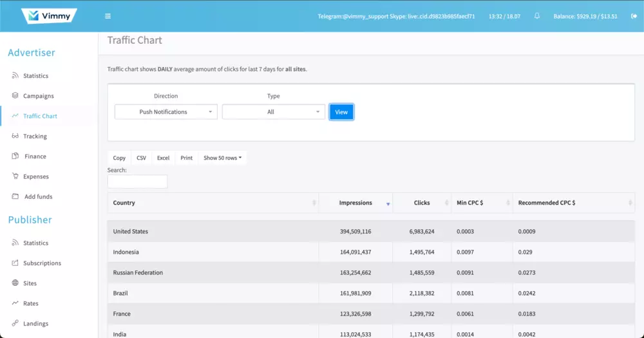Toggle the hamburger sidebar menu
Viewport: 644px width, 338px height.
coord(108,16)
